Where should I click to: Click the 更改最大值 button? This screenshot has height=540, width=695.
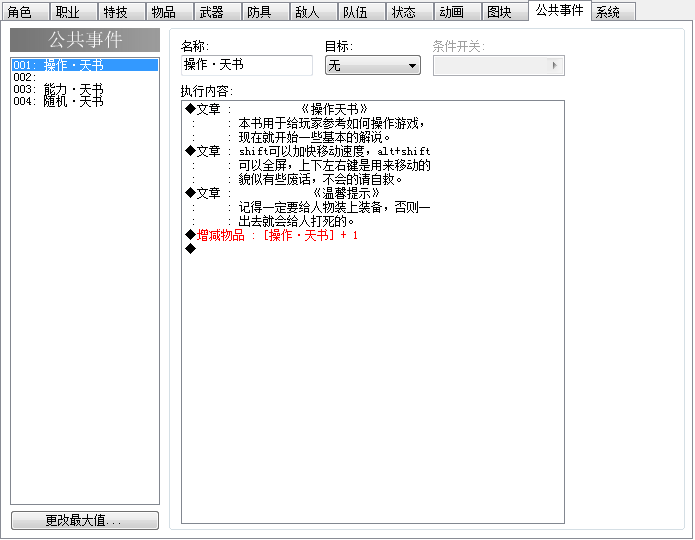tap(85, 520)
